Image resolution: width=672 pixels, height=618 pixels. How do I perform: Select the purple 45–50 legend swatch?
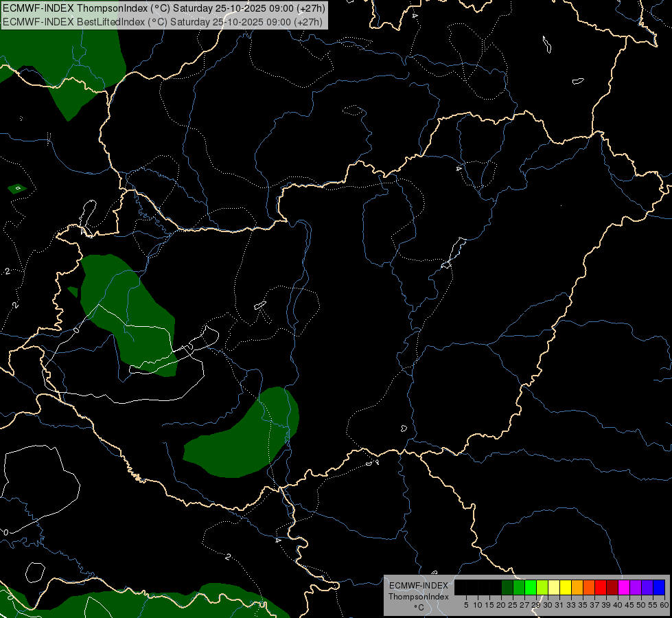pos(636,587)
